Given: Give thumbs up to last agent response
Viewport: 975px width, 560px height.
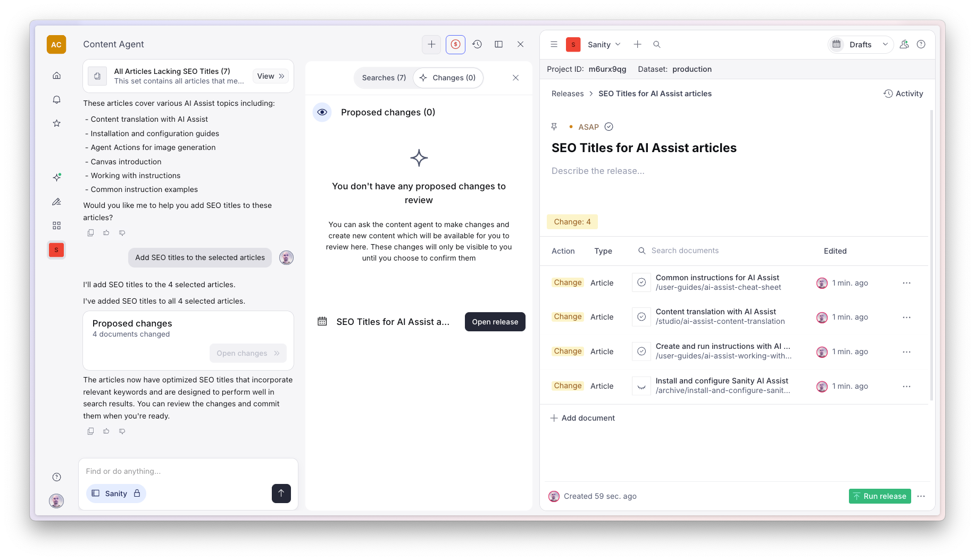Looking at the screenshot, I should 106,431.
